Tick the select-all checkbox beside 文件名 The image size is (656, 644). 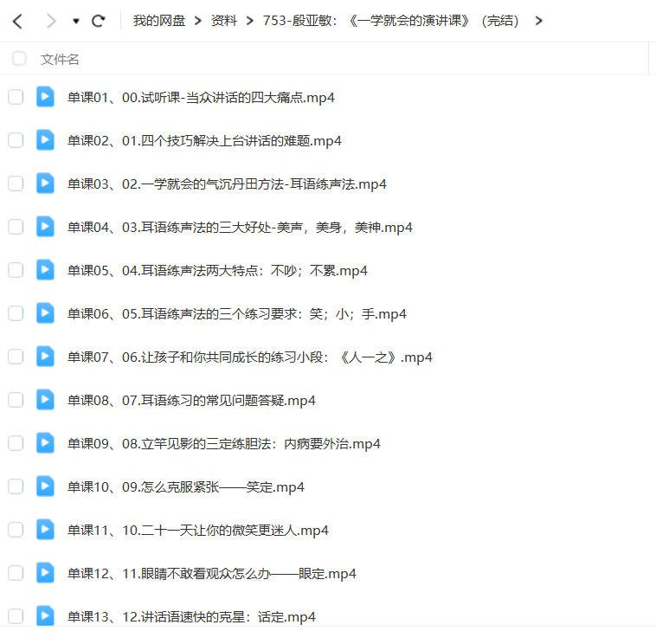(19, 59)
